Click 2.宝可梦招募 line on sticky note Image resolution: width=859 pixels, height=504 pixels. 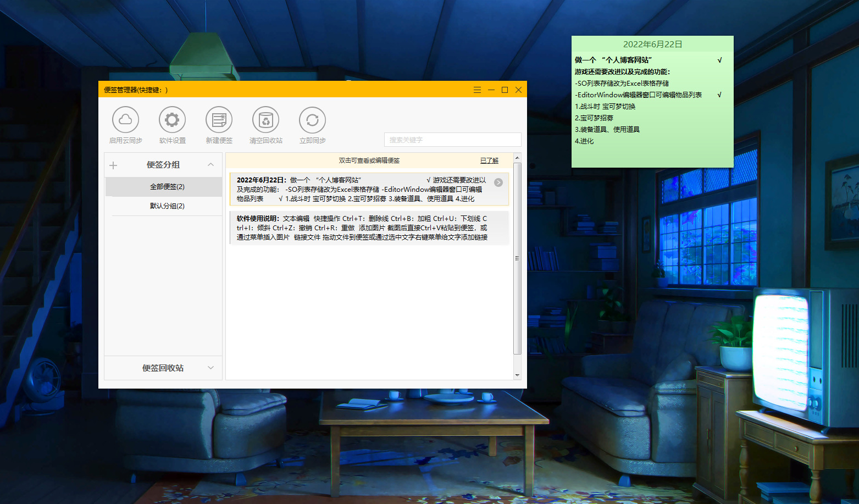594,118
